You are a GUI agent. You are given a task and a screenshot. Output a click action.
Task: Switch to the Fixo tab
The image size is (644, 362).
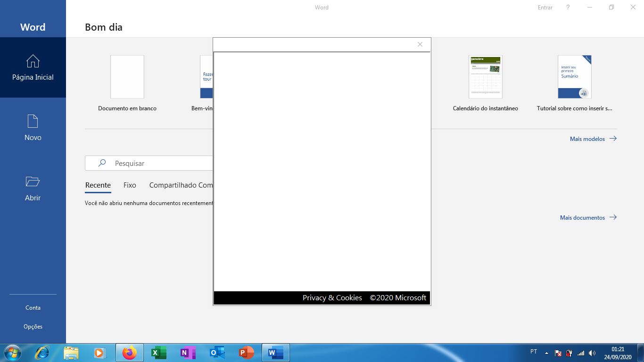click(130, 185)
